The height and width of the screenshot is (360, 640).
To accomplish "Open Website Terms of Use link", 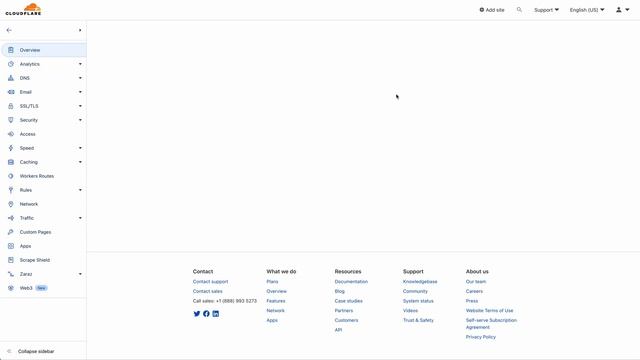I will [489, 311].
